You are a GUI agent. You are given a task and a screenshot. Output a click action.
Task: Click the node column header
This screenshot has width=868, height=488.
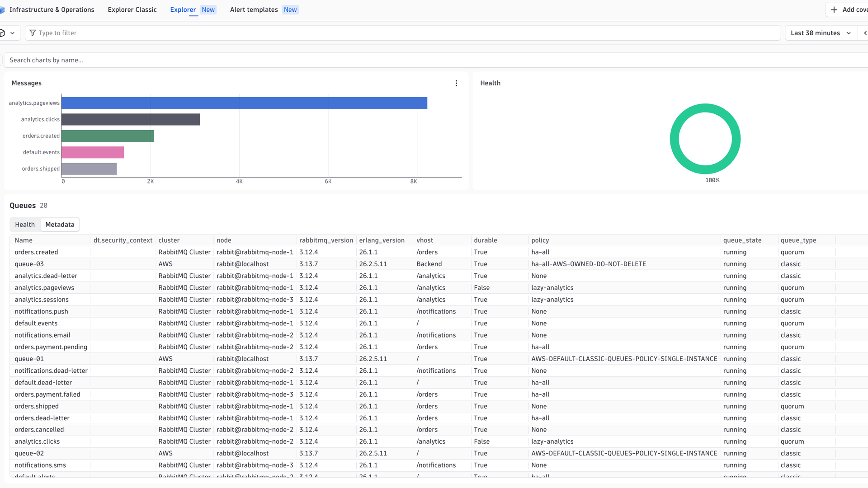224,240
